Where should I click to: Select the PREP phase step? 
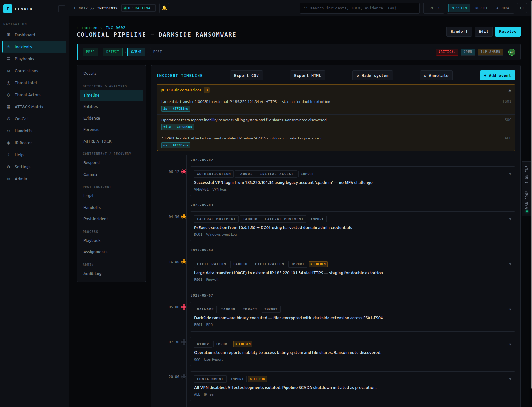tap(90, 52)
